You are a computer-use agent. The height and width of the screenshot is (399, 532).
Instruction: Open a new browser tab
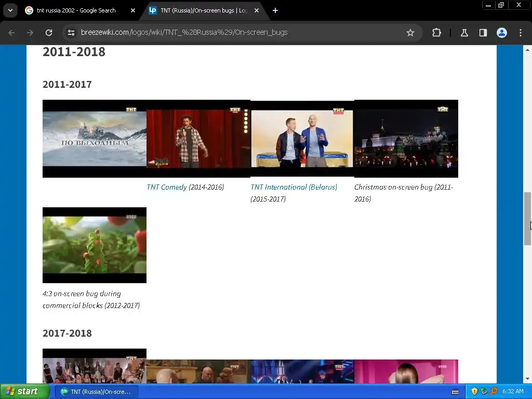(x=275, y=10)
